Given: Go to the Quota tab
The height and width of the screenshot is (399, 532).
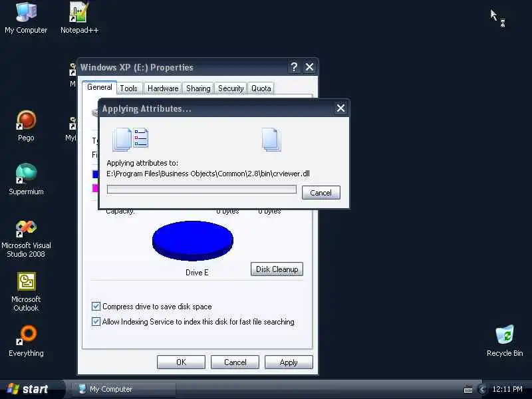Looking at the screenshot, I should coord(261,88).
